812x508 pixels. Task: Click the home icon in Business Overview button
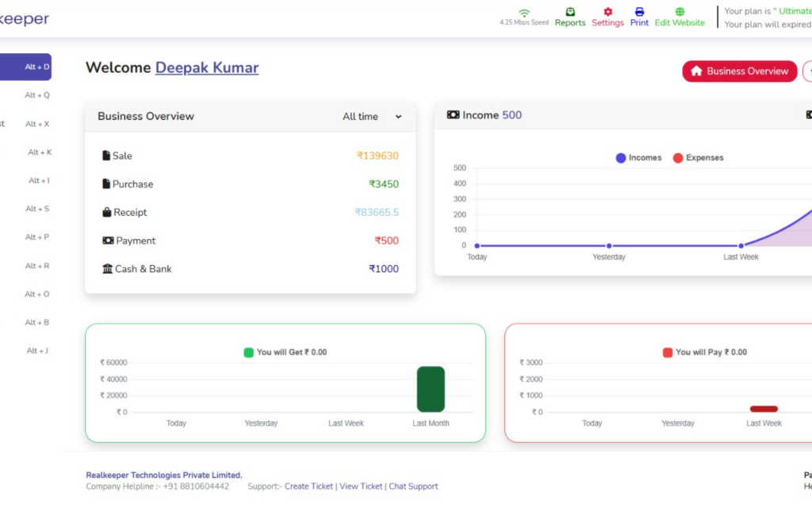tap(696, 71)
